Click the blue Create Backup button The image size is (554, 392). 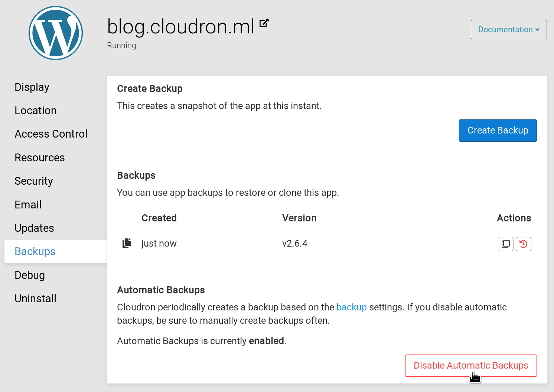(x=498, y=131)
